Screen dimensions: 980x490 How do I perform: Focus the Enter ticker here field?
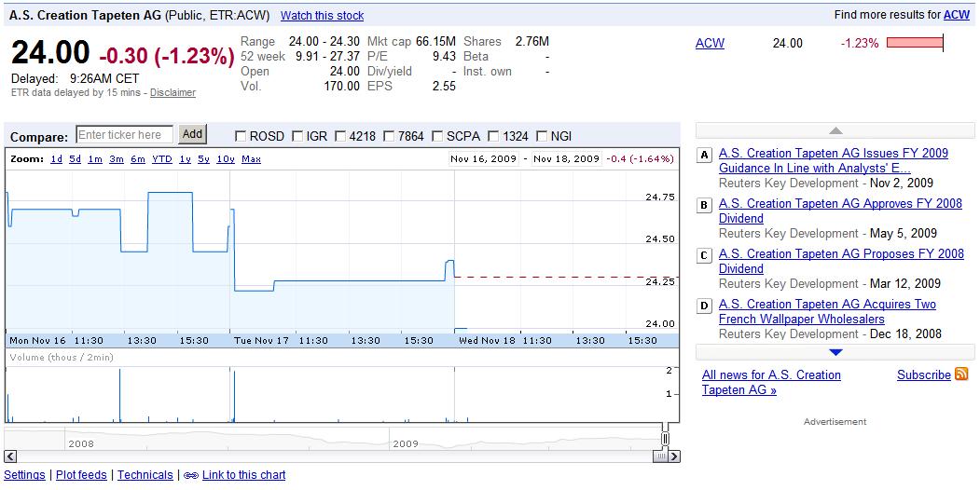[x=125, y=135]
